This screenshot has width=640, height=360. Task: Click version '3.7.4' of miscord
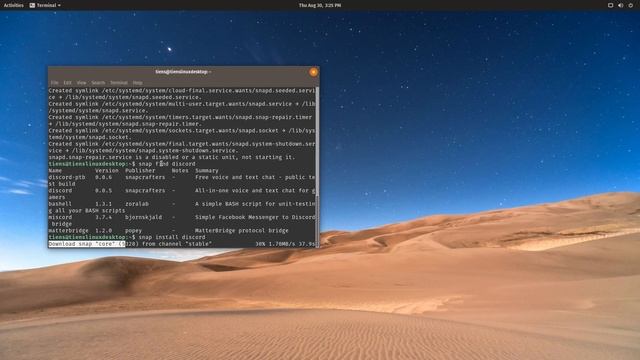pyautogui.click(x=103, y=217)
